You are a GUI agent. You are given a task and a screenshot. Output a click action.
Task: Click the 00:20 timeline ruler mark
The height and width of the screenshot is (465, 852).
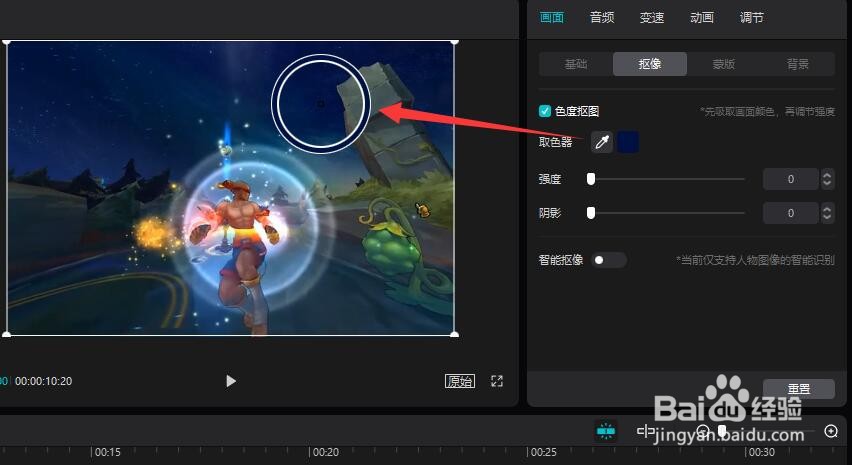(325, 452)
